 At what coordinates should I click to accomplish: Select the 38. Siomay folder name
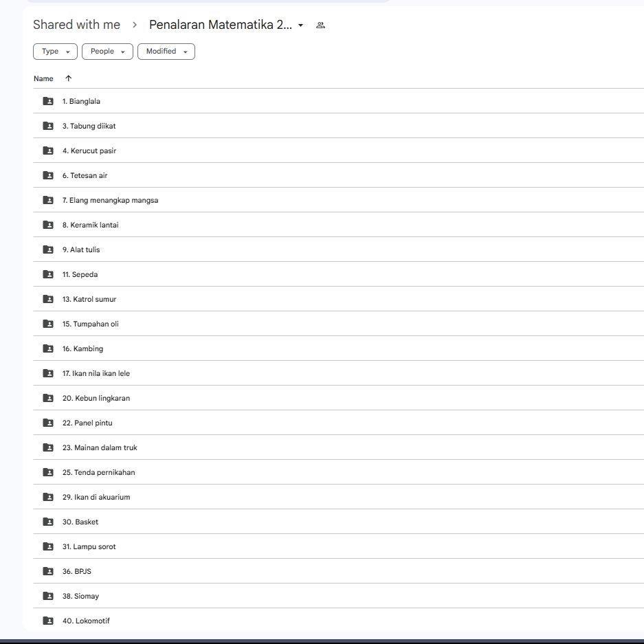coord(80,596)
